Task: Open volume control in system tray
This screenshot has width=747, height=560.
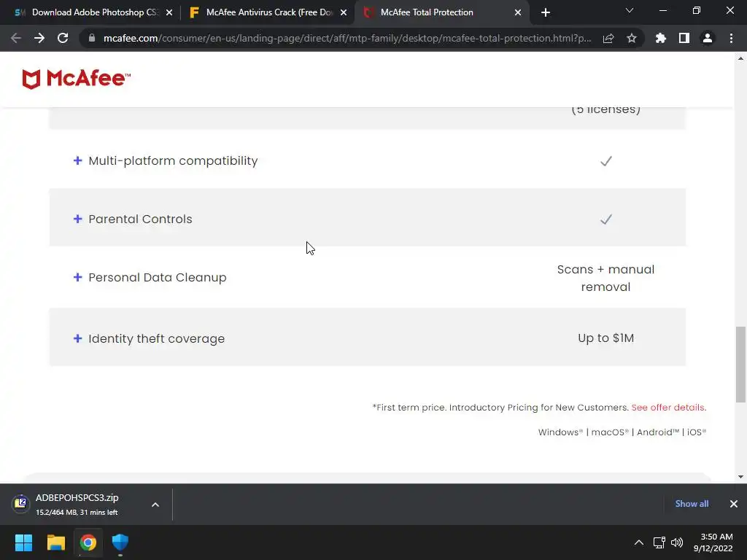Action: [x=676, y=542]
